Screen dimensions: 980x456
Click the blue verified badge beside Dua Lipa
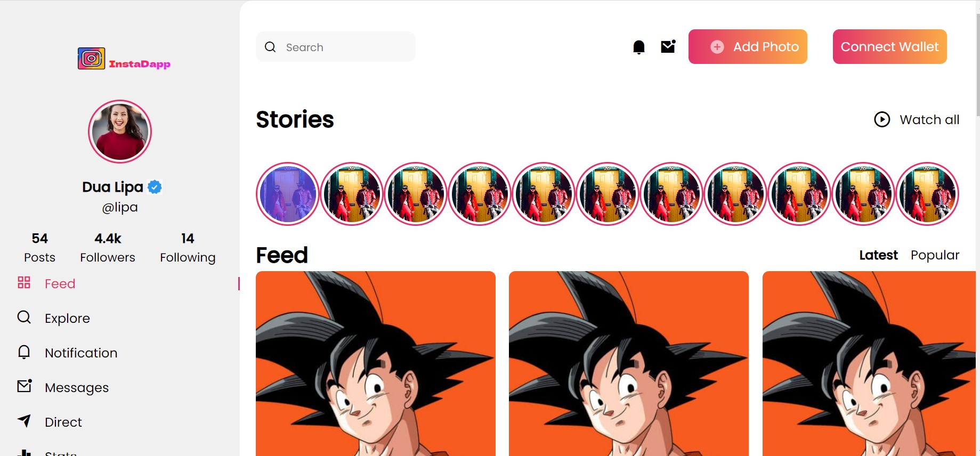pos(155,187)
